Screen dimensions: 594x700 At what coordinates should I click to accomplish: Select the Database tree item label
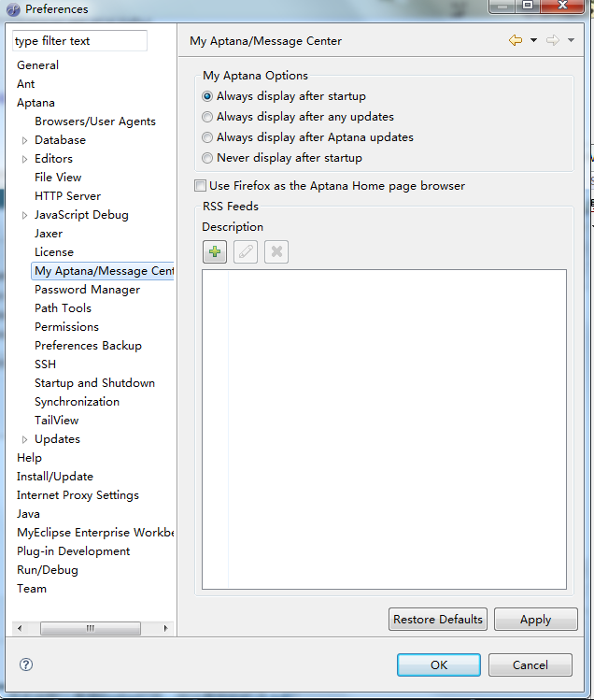pyautogui.click(x=61, y=140)
